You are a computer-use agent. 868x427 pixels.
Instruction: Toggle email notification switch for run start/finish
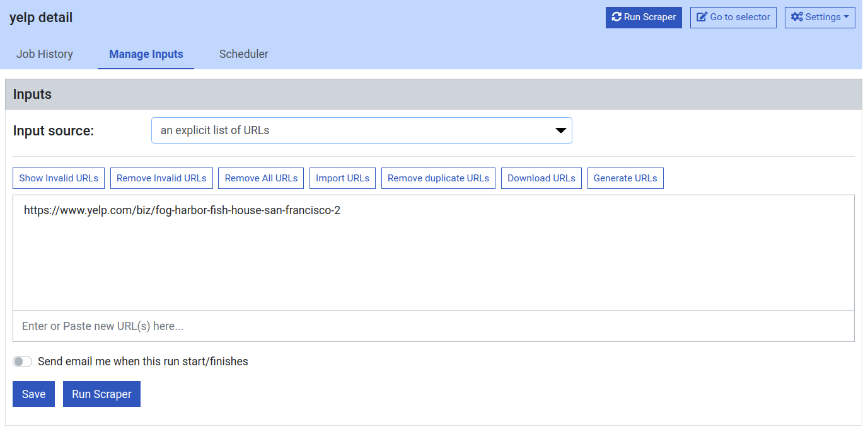click(x=23, y=362)
